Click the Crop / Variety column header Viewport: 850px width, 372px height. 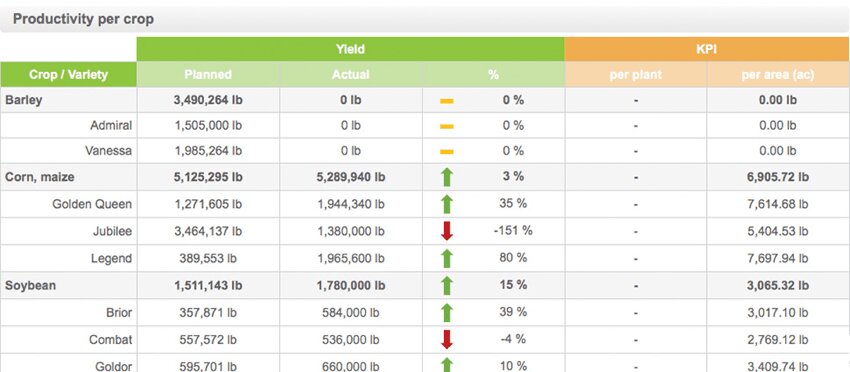[68, 75]
